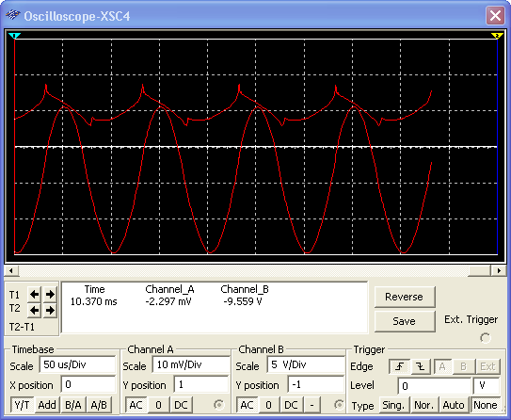Shift the T2 cursor right using its arrow
The width and height of the screenshot is (511, 420).
50,310
